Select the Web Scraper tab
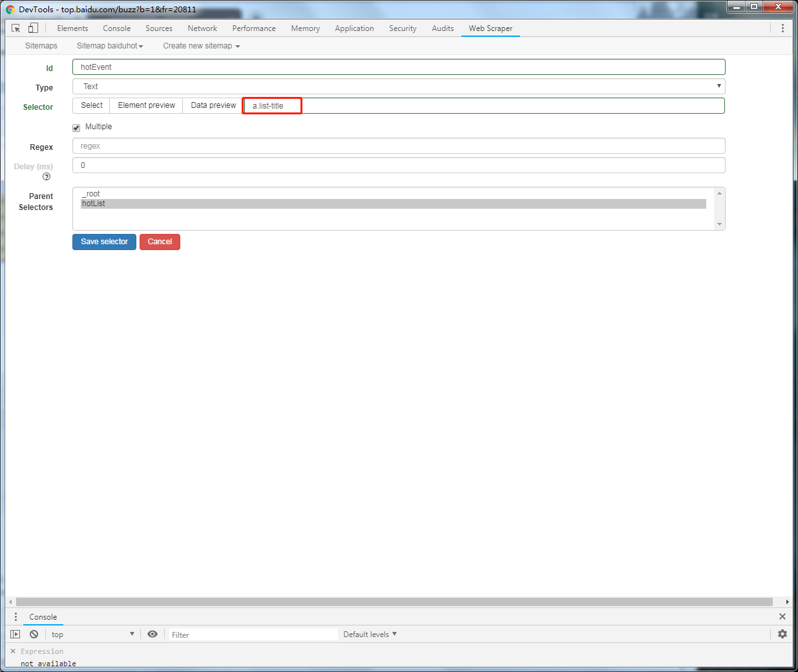 point(490,28)
